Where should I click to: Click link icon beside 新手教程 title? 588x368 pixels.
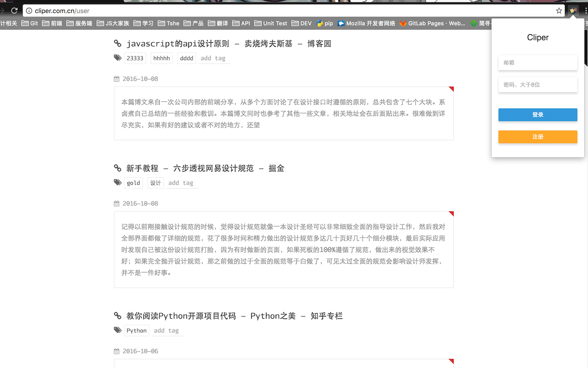click(x=118, y=168)
